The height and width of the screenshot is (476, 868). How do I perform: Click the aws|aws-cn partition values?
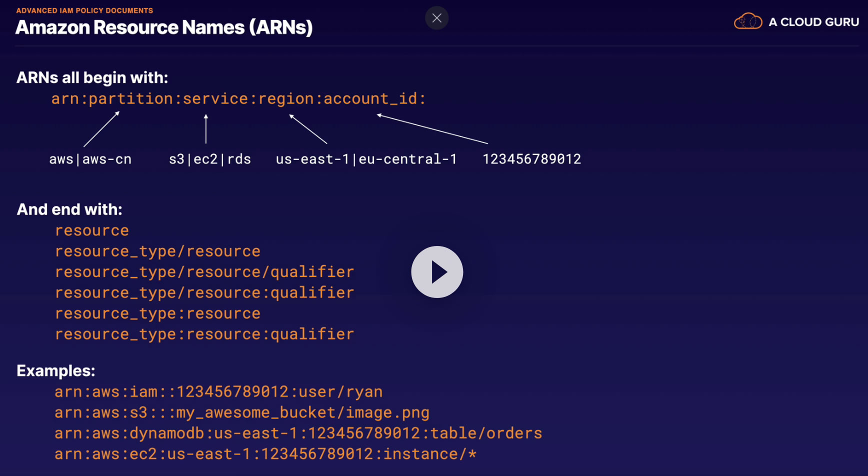click(90, 159)
